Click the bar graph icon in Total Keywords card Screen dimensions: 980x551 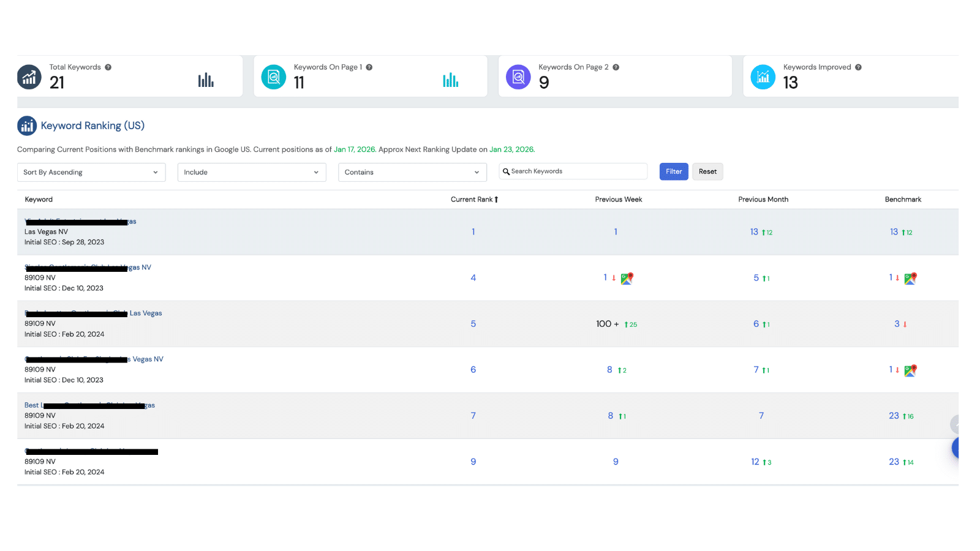tap(206, 80)
